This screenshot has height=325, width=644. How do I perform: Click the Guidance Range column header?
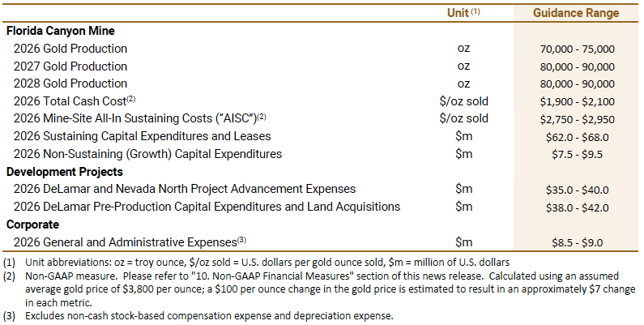point(577,13)
